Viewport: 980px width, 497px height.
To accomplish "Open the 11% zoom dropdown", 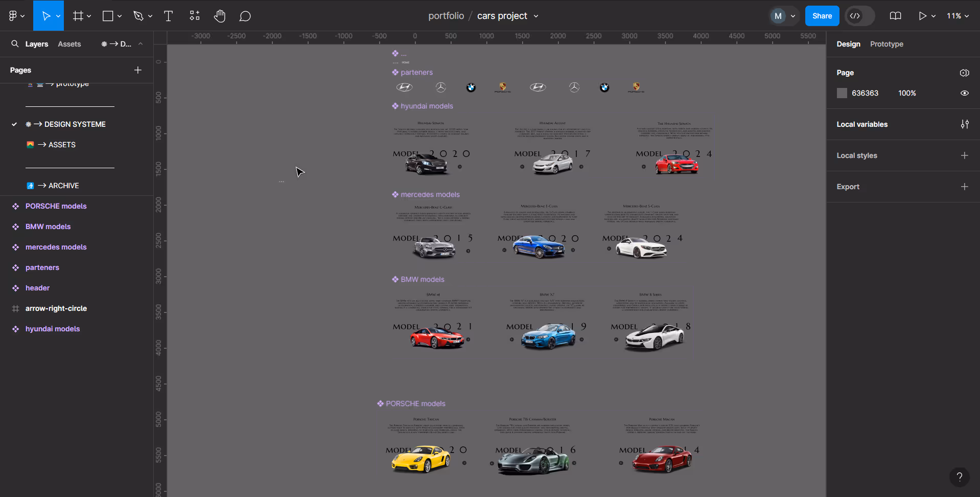I will 958,16.
